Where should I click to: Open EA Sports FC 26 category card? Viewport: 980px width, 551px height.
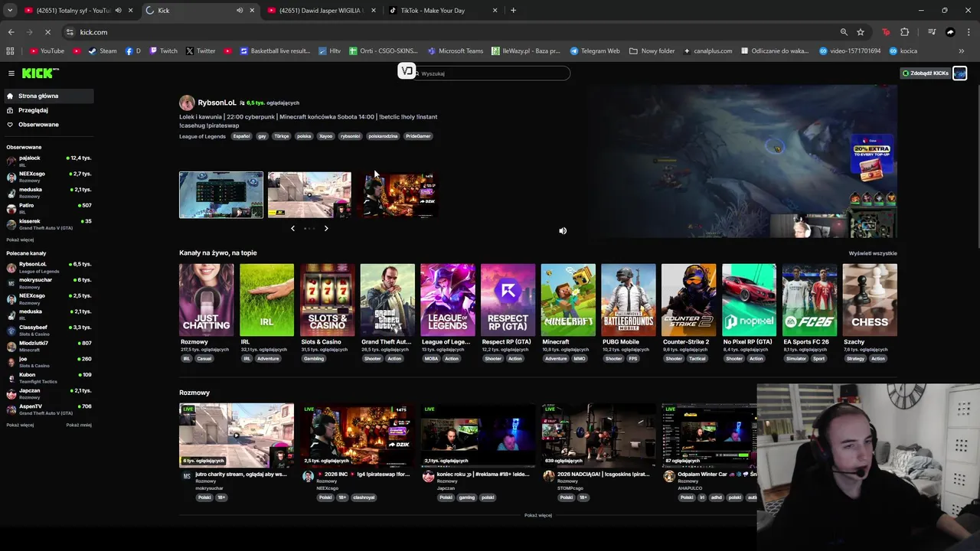coord(809,300)
